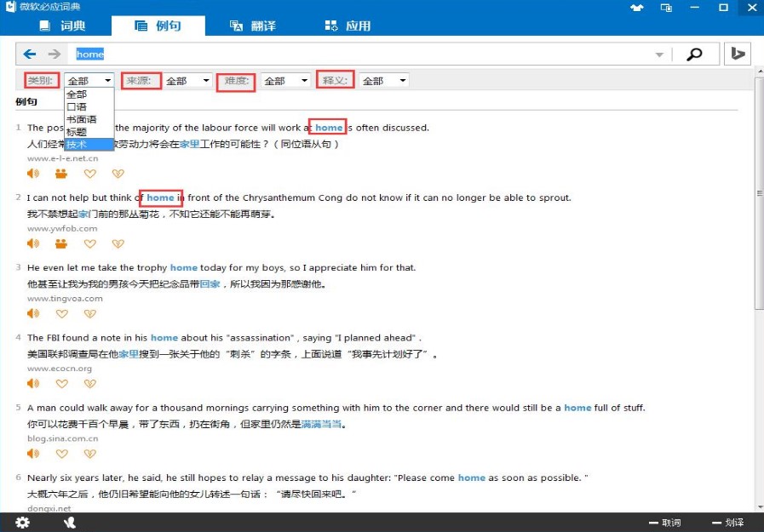Click the Bing logo button
Screen dimensions: 764x532
click(x=738, y=54)
